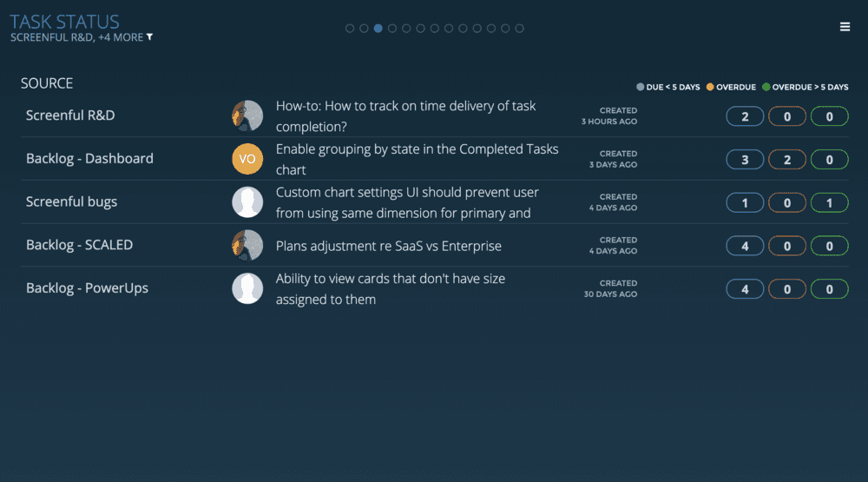Click the blue due count 4 for Backlog - PowerUps
Screen dimensions: 868x482
[745, 289]
